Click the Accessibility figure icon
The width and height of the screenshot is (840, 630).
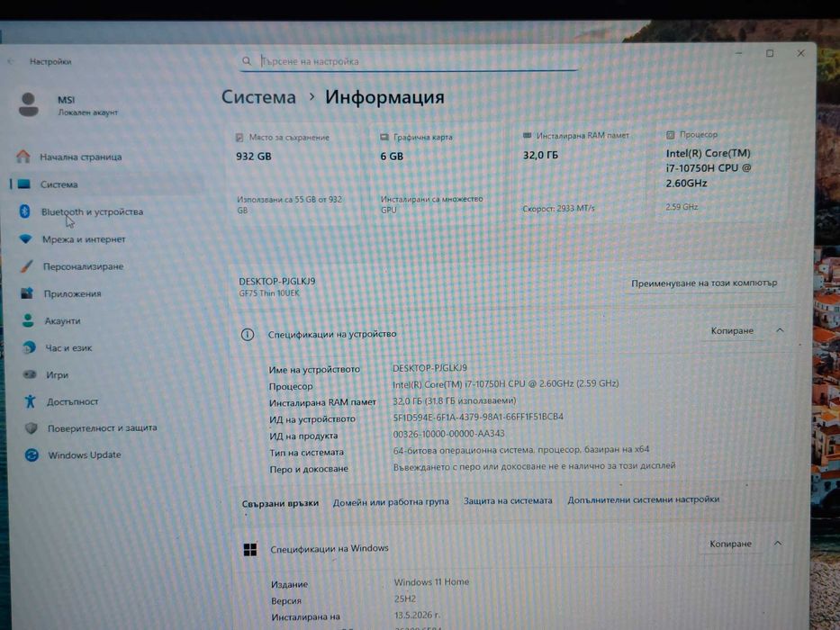click(x=30, y=401)
